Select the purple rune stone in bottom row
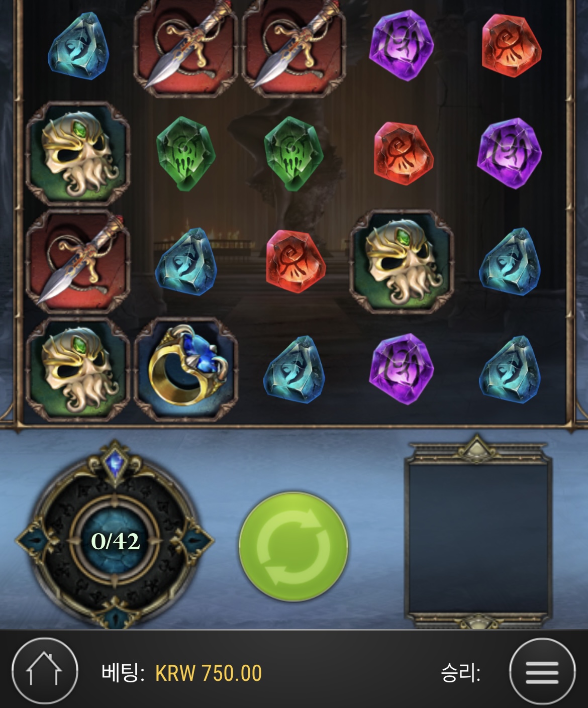 coord(402,369)
